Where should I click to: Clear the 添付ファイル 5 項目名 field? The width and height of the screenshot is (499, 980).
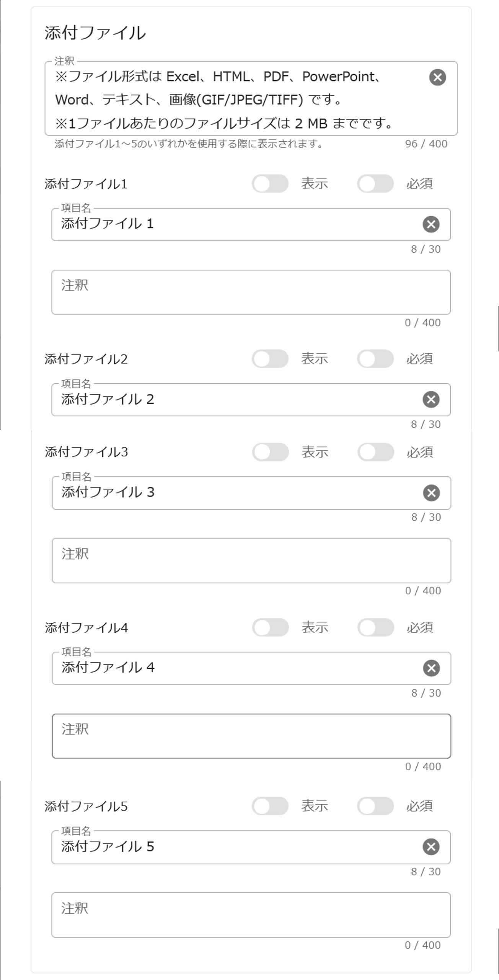pyautogui.click(x=431, y=847)
